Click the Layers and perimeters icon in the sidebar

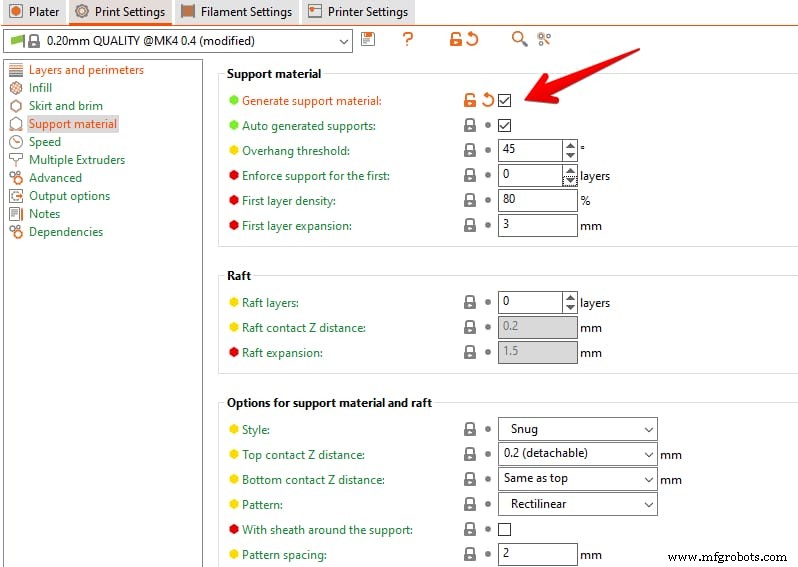(16, 70)
